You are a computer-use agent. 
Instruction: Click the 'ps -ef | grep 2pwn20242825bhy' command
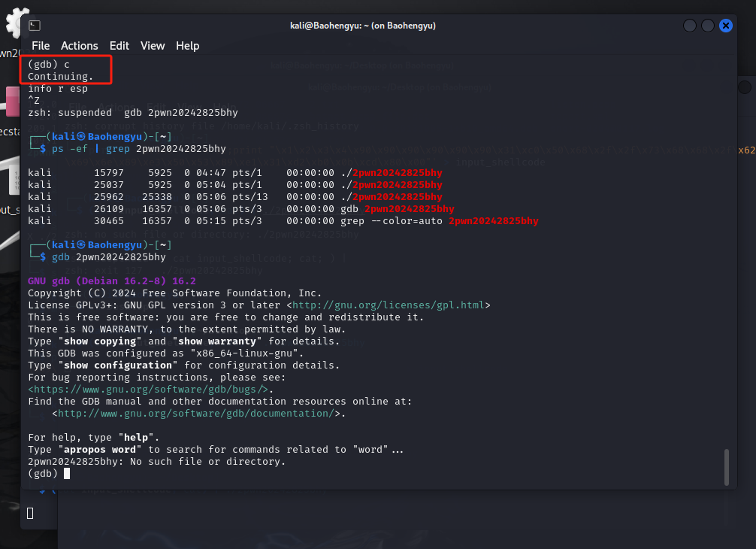tap(139, 149)
